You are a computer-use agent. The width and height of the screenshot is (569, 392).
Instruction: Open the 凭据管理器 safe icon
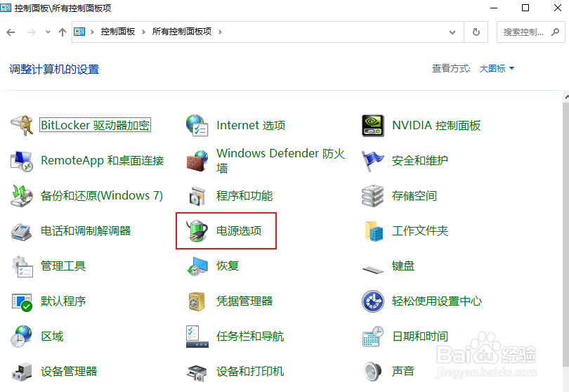(x=197, y=301)
